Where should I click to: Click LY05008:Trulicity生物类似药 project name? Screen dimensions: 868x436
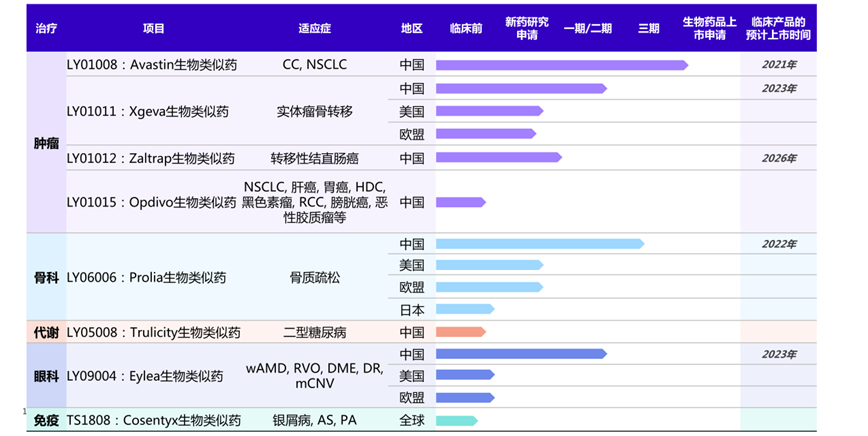pyautogui.click(x=154, y=333)
